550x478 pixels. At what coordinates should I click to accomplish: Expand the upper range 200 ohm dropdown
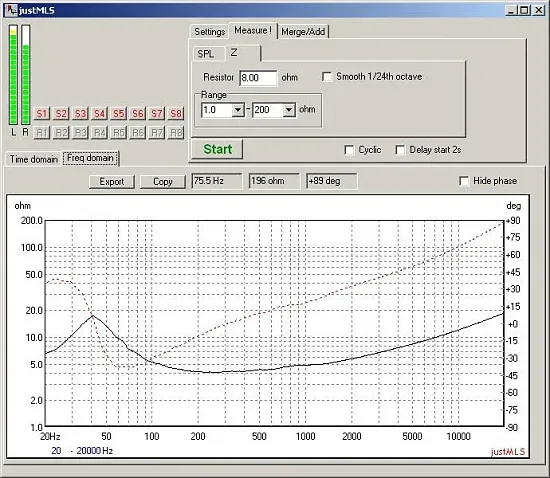[289, 110]
